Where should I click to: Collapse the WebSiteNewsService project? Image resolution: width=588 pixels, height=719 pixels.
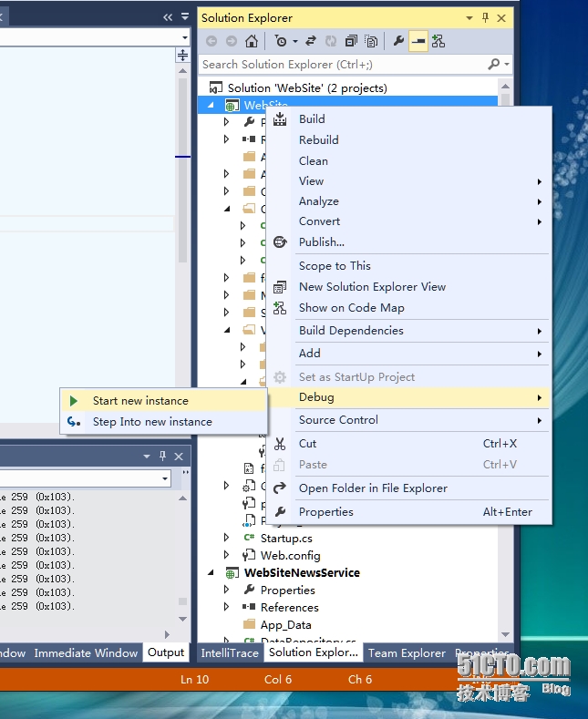(x=211, y=572)
